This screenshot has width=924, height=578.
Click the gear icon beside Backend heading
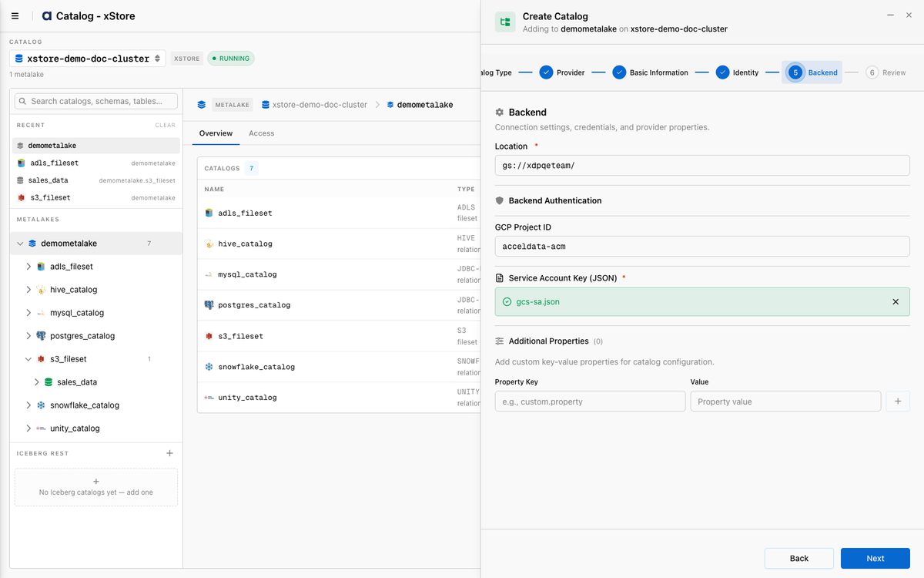point(500,113)
